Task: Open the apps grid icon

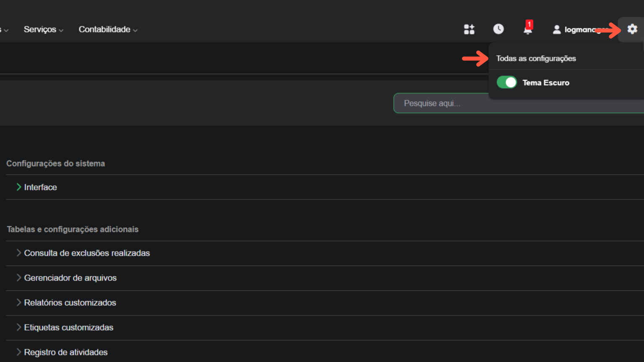Action: click(x=469, y=29)
